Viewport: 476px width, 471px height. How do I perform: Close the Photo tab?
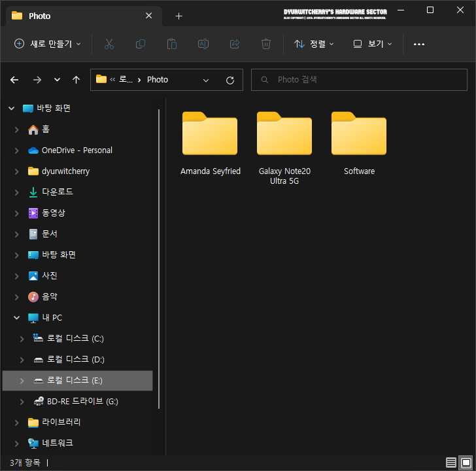(x=149, y=16)
